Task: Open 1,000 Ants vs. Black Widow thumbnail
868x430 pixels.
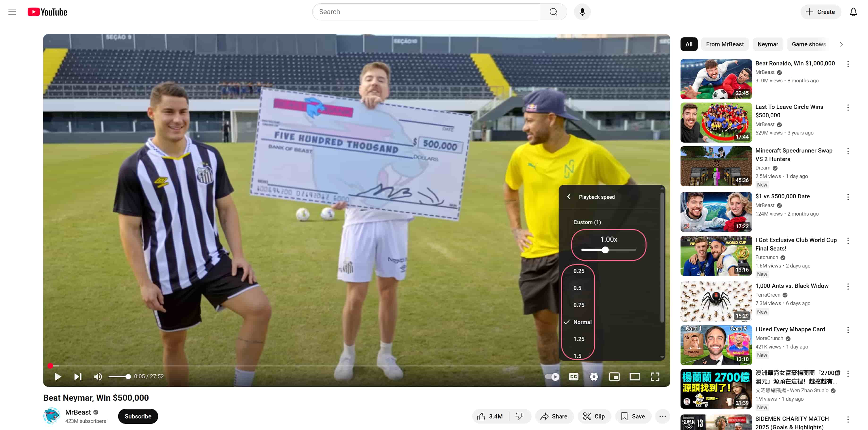Action: point(716,302)
